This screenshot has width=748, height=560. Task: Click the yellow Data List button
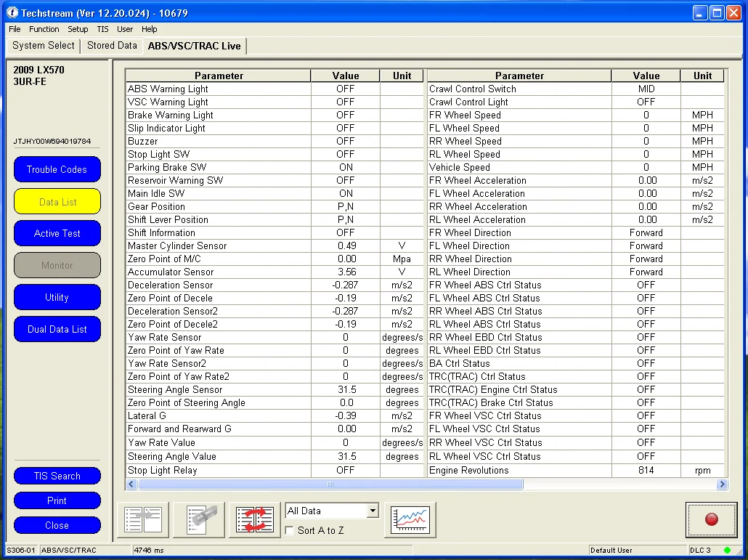pos(57,202)
